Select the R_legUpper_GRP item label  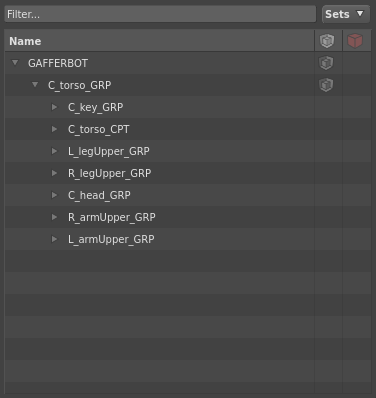(x=109, y=173)
